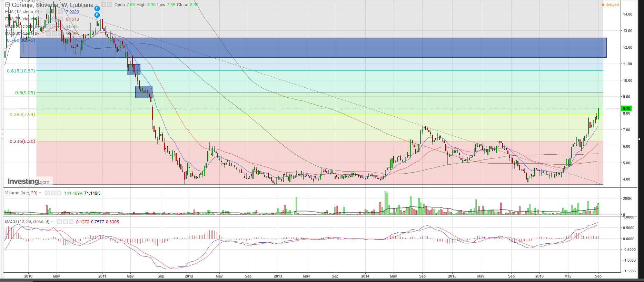The image size is (644, 282).
Task: Expand the EMA (36, close, 0) dropdown arrow
Action: coord(42,19)
